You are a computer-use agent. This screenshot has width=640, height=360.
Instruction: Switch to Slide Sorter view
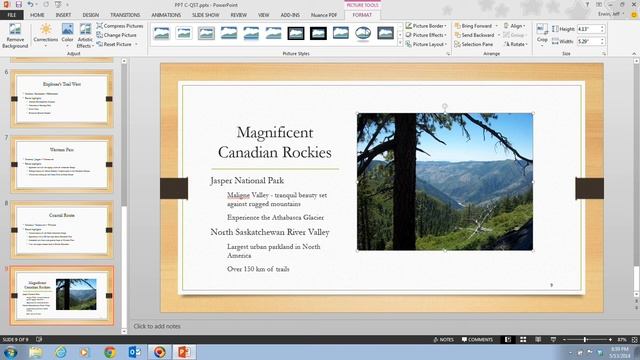pyautogui.click(x=523, y=340)
